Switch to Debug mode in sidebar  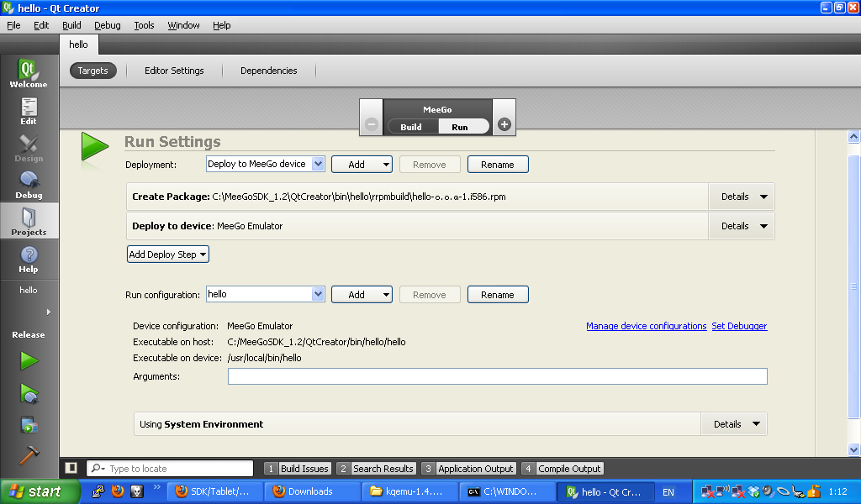(x=29, y=185)
